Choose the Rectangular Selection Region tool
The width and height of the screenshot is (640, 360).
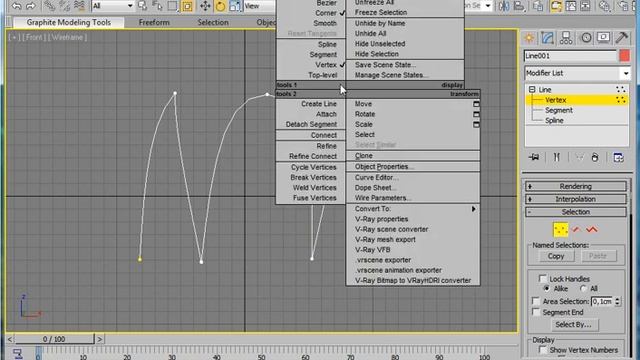[x=173, y=6]
